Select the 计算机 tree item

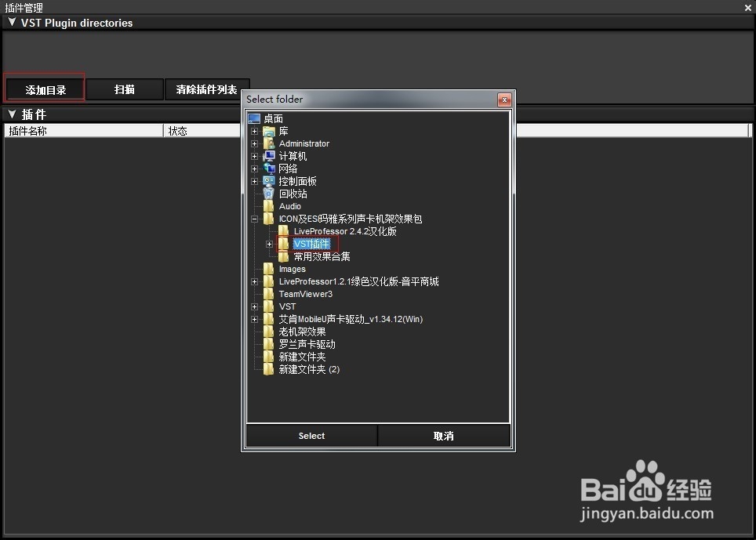pos(293,156)
